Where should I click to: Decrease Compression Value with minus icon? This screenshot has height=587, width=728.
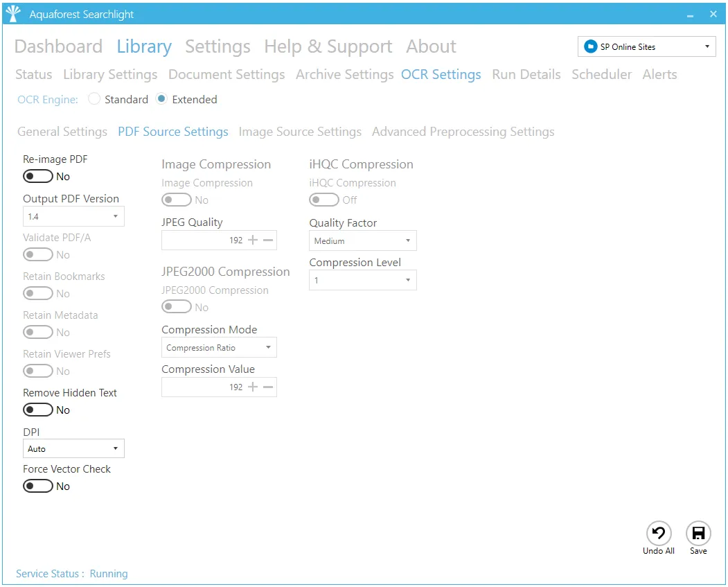[268, 387]
